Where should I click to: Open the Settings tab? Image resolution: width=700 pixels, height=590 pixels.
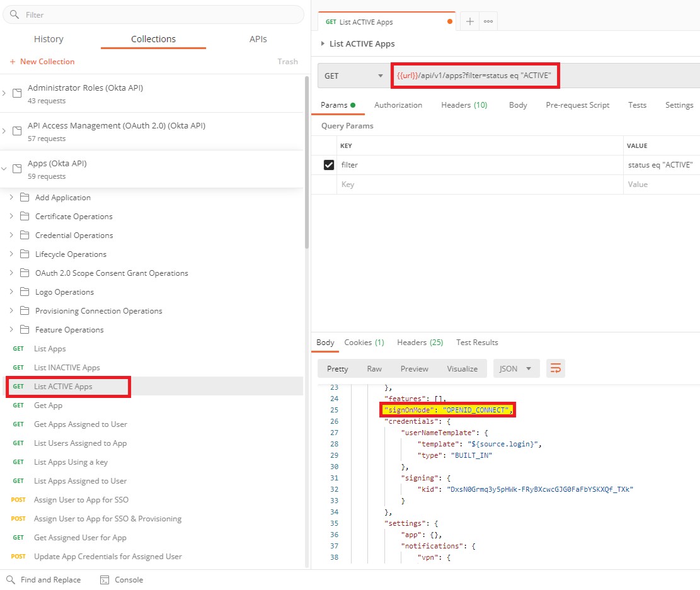(679, 105)
